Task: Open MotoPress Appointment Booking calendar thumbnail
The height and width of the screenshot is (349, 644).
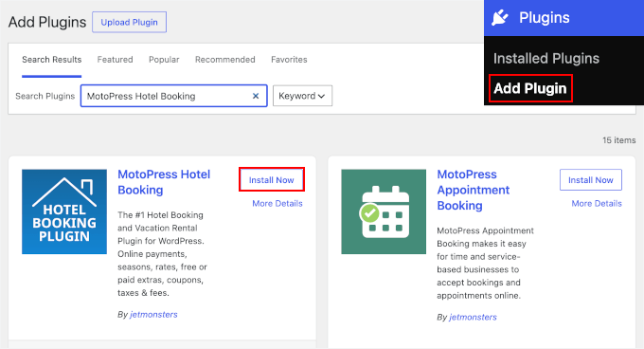Action: pyautogui.click(x=384, y=211)
